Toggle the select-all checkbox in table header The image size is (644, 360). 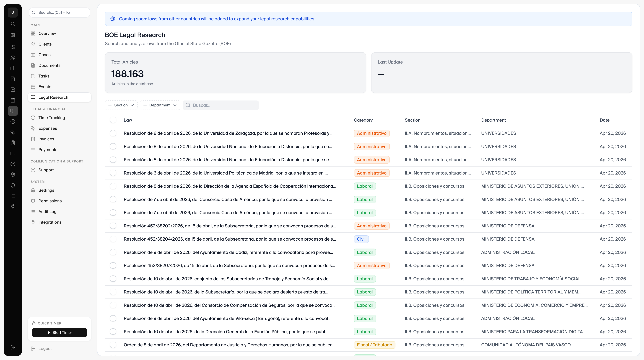[x=113, y=120]
